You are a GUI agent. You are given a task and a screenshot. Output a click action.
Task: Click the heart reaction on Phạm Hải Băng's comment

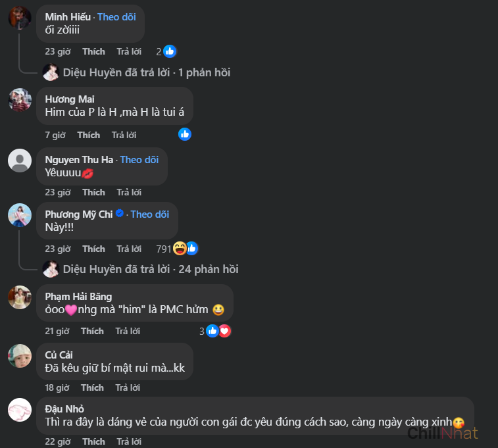(x=224, y=331)
